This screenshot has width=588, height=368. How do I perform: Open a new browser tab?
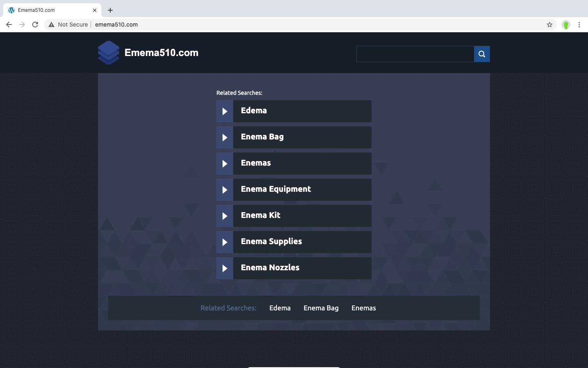tap(110, 10)
